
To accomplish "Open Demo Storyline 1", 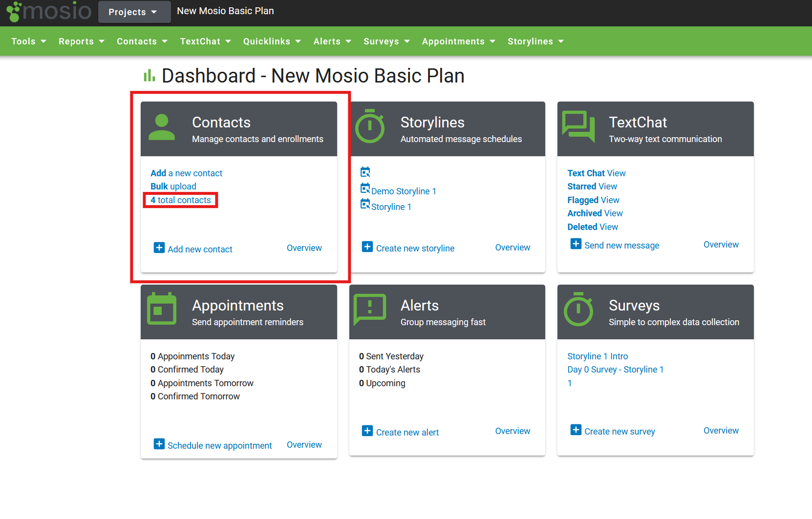I will (404, 191).
